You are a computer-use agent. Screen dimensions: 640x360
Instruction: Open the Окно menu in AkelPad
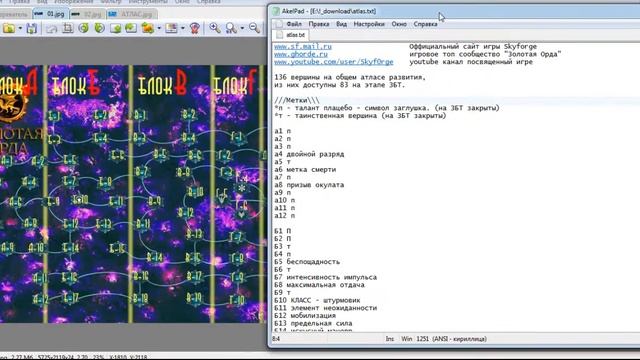[x=399, y=24]
